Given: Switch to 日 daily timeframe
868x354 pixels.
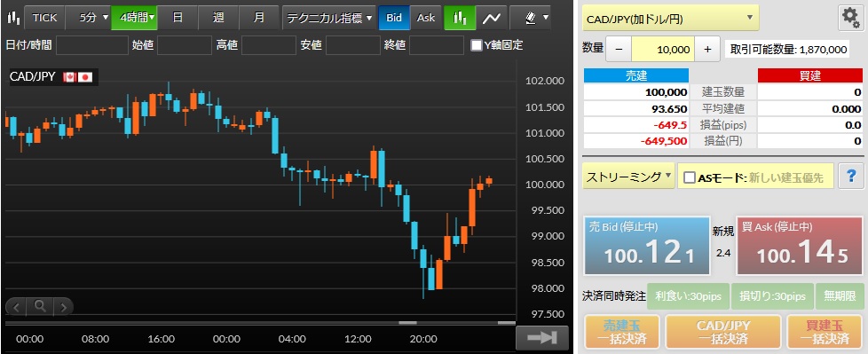Looking at the screenshot, I should 178,18.
